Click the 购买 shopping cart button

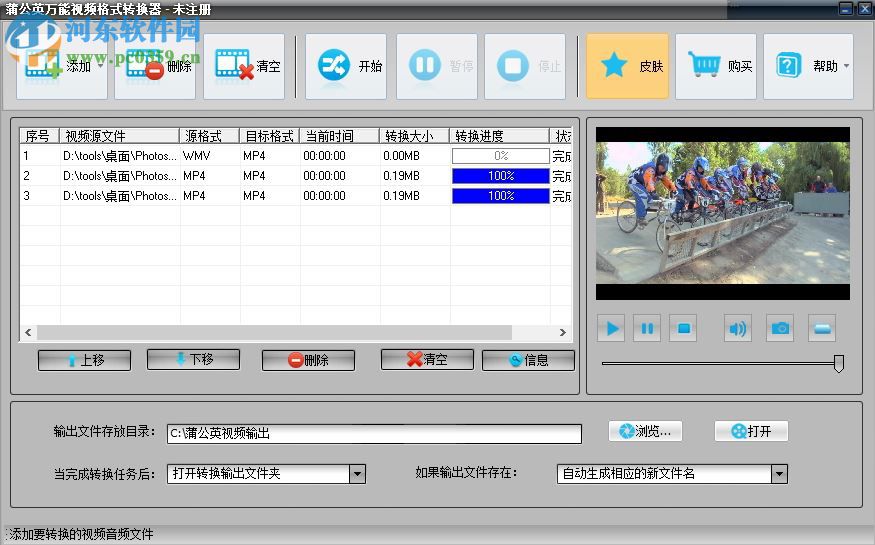pos(716,66)
